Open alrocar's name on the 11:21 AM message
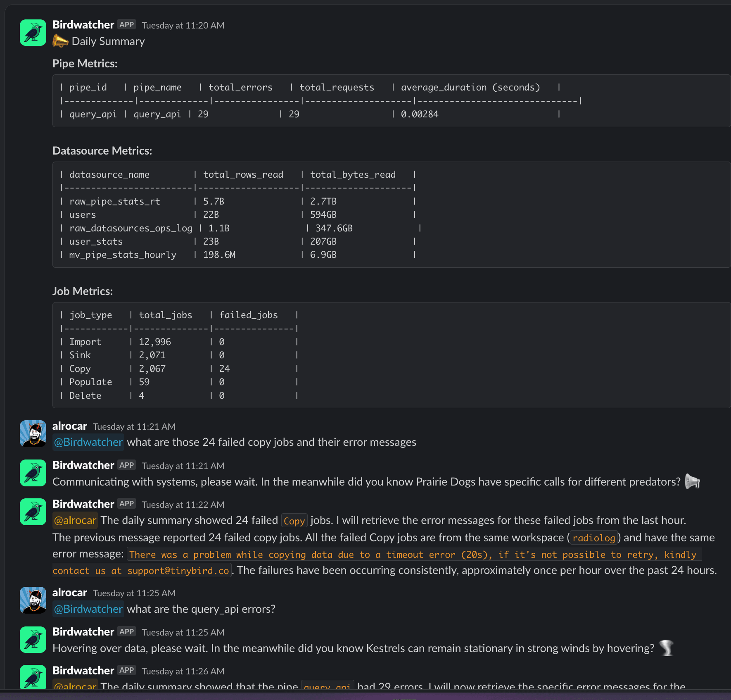This screenshot has width=731, height=700. coord(69,426)
